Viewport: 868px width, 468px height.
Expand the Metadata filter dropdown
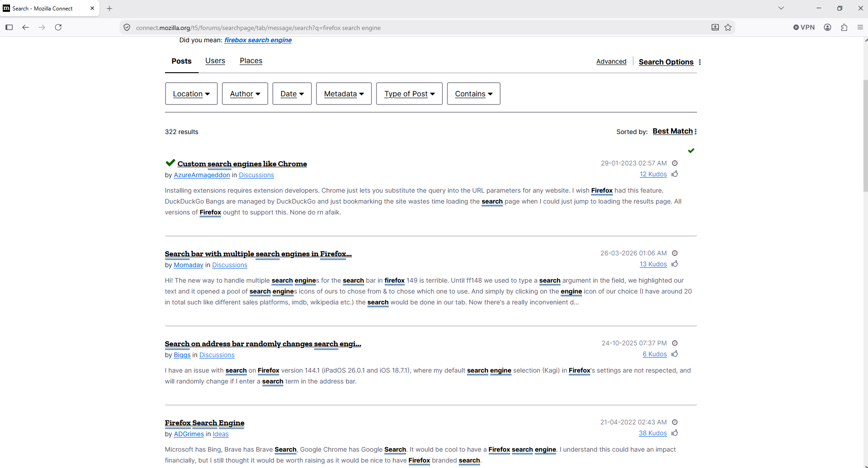[x=344, y=94]
